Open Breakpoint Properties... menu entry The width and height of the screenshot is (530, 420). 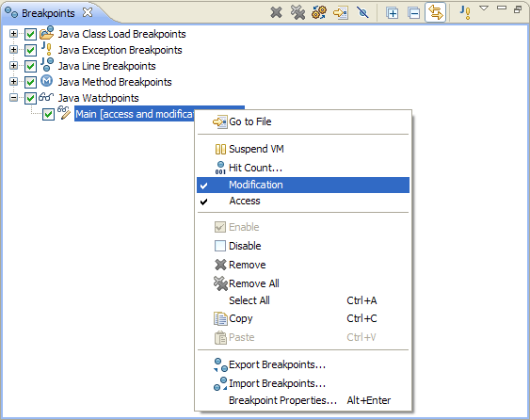click(x=303, y=401)
